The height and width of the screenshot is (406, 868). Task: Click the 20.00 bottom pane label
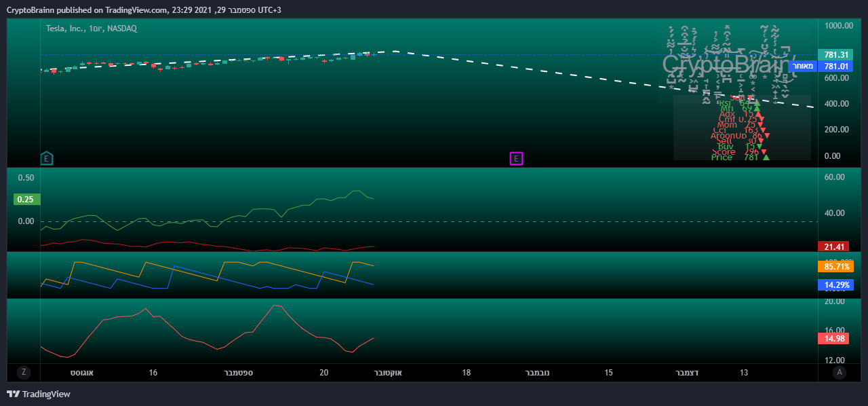click(x=835, y=302)
